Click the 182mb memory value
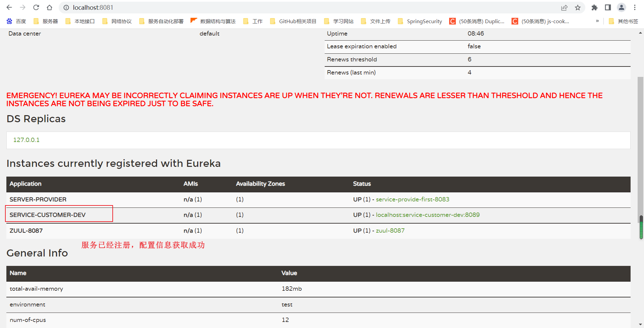Viewport: 644px width, 328px height. point(291,289)
